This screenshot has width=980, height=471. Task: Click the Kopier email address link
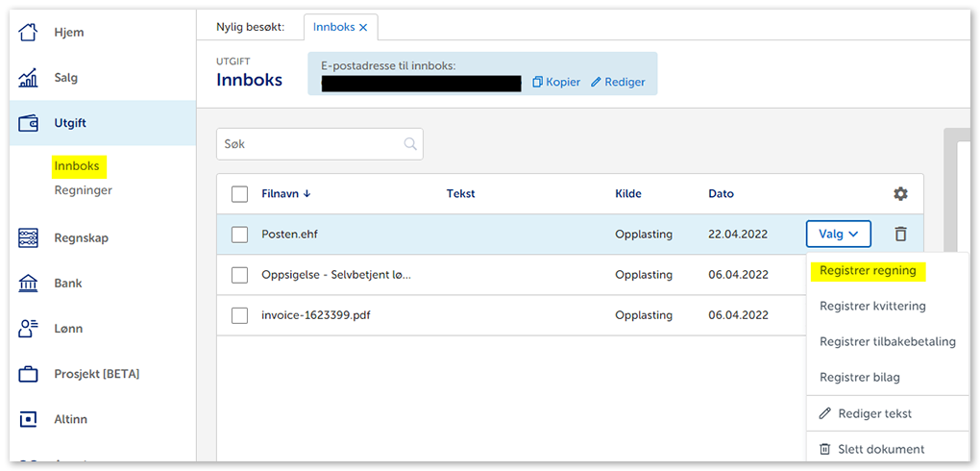click(x=556, y=83)
